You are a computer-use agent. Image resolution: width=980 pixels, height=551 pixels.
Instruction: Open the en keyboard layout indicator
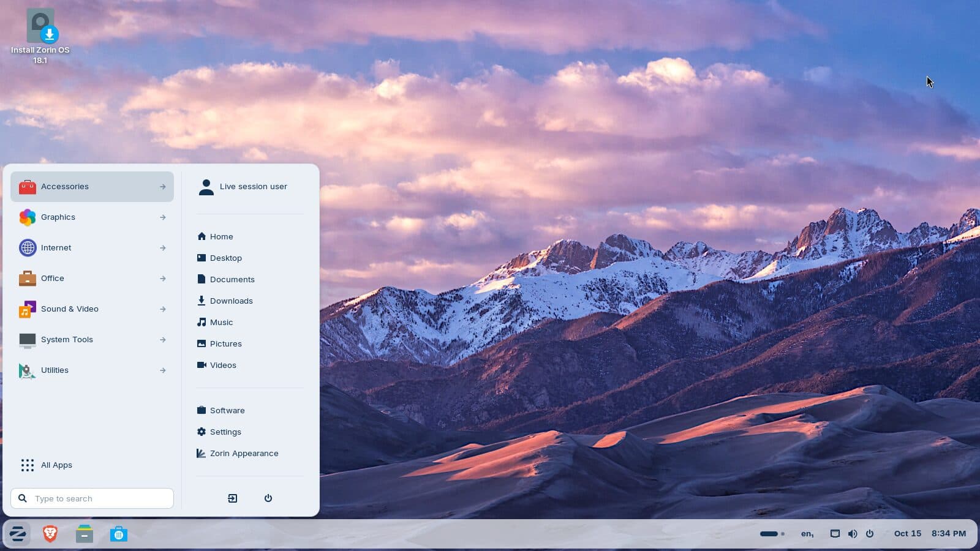[807, 534]
